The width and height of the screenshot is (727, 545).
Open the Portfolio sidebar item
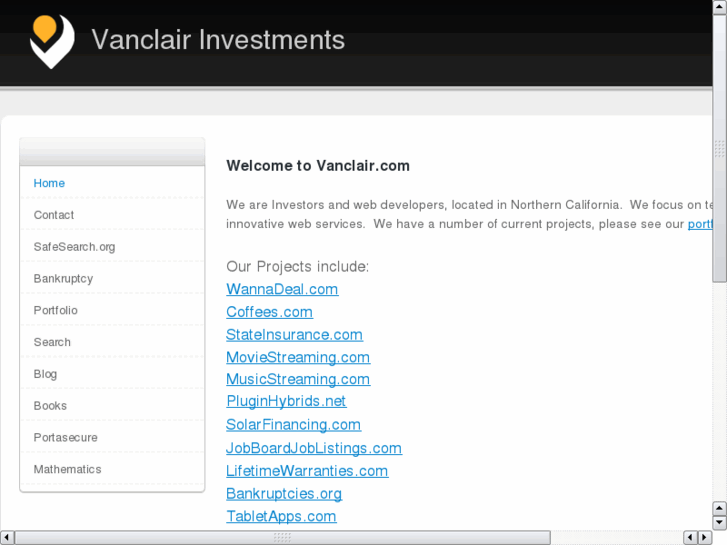[x=55, y=310]
